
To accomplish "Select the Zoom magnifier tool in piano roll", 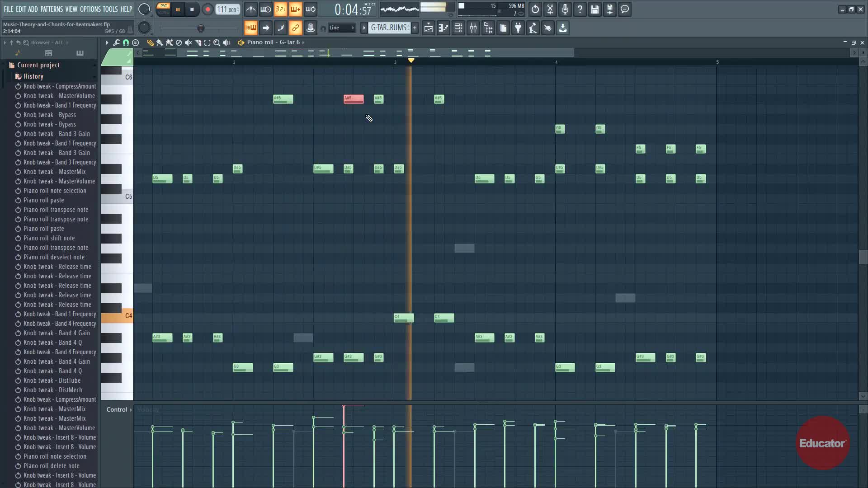I will (217, 42).
